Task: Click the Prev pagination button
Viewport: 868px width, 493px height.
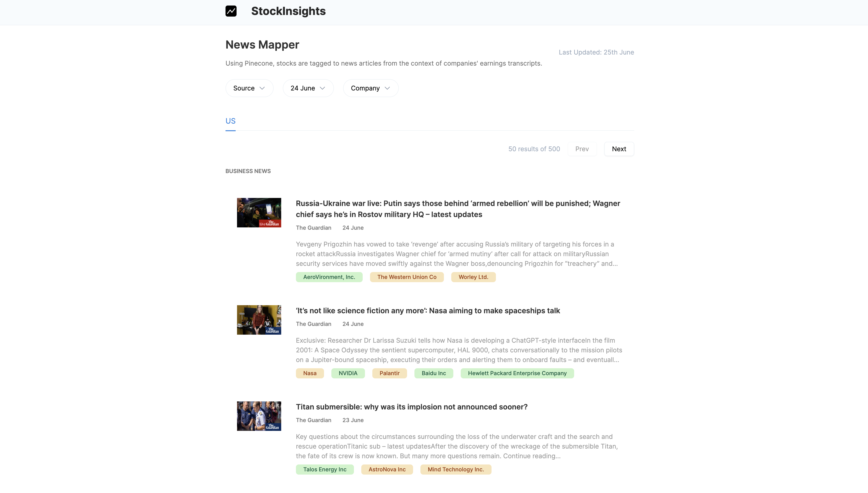Action: coord(582,149)
